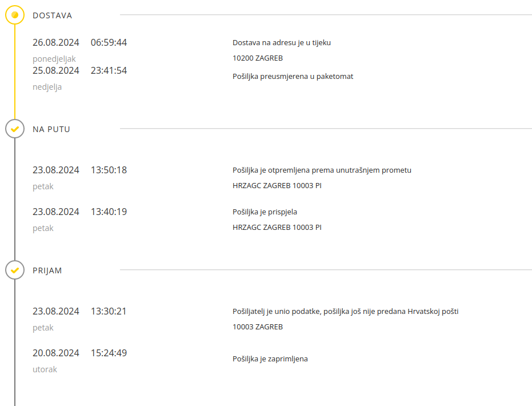
Task: Click the yellow Dostava status circle icon
Action: (15, 15)
